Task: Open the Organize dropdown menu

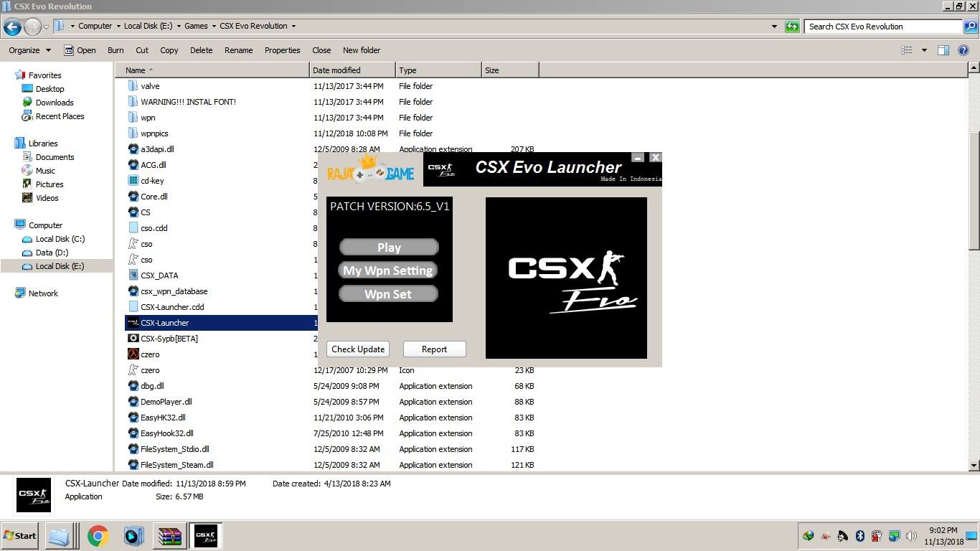Action: [29, 50]
